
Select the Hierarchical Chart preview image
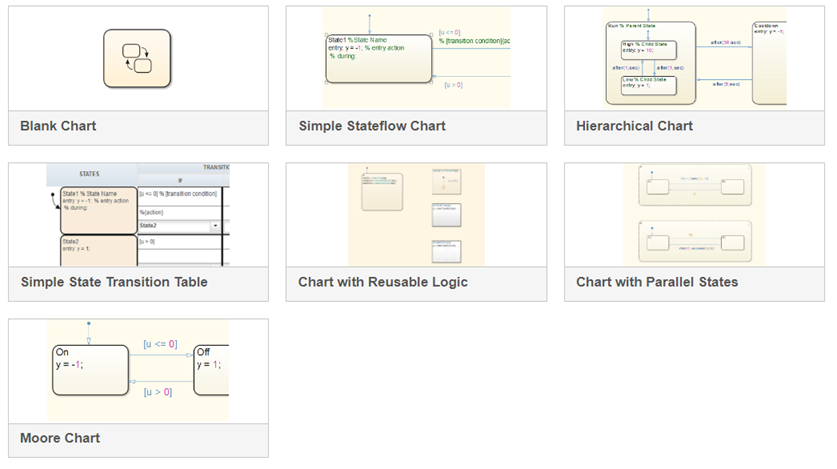[694, 58]
